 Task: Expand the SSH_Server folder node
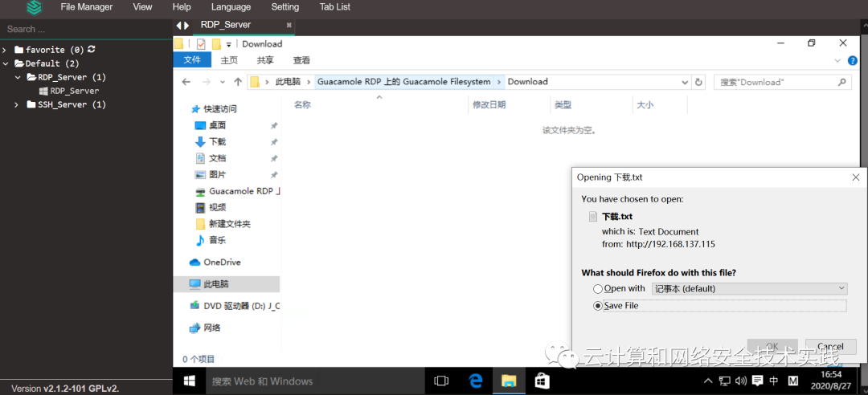[17, 104]
